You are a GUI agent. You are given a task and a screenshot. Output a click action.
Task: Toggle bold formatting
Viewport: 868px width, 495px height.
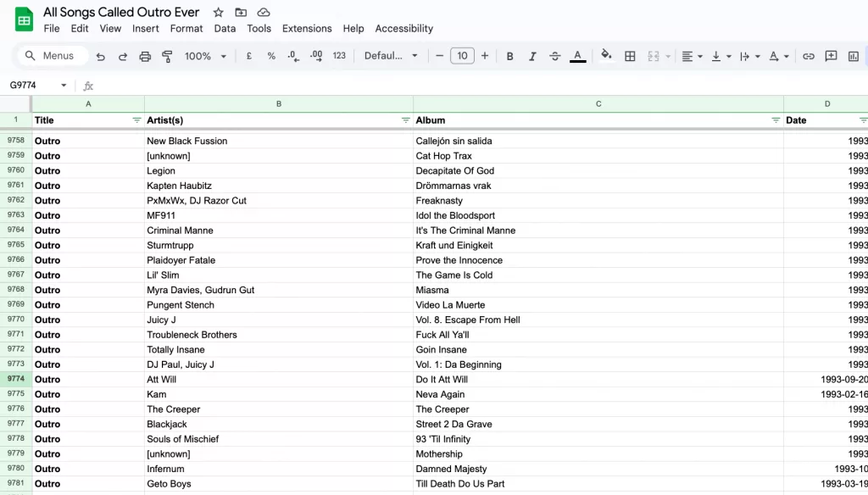(x=510, y=56)
